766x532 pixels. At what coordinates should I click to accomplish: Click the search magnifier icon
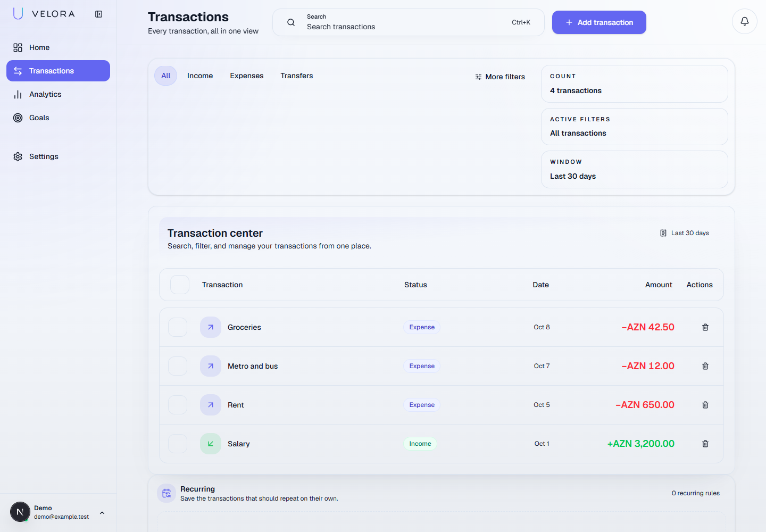coord(291,22)
